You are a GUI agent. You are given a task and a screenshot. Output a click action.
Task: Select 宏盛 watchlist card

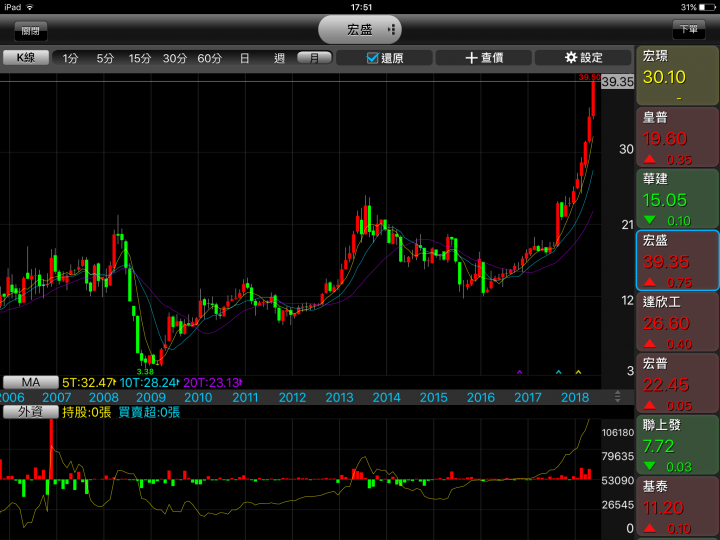pyautogui.click(x=678, y=260)
